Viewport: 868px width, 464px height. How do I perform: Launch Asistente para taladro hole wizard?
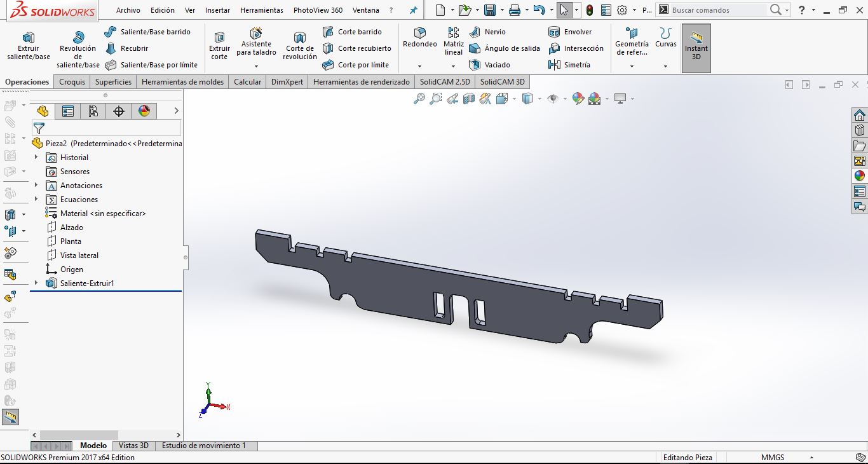point(256,42)
